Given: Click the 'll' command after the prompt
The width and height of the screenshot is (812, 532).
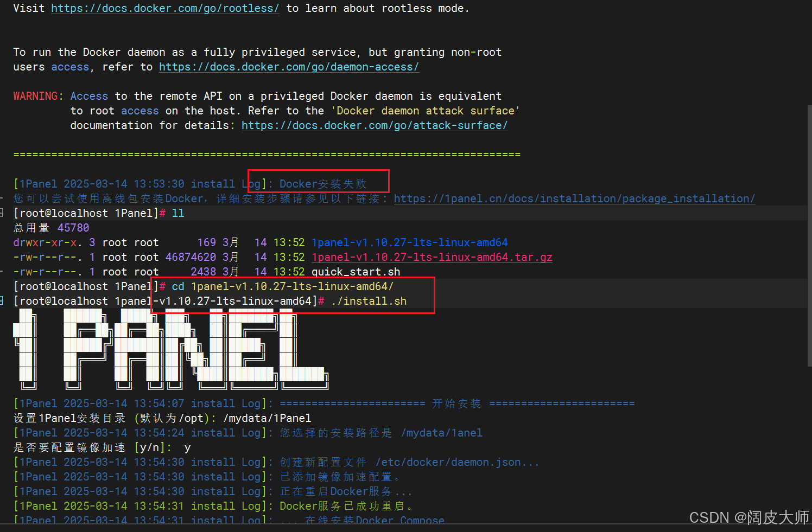Looking at the screenshot, I should pyautogui.click(x=178, y=213).
